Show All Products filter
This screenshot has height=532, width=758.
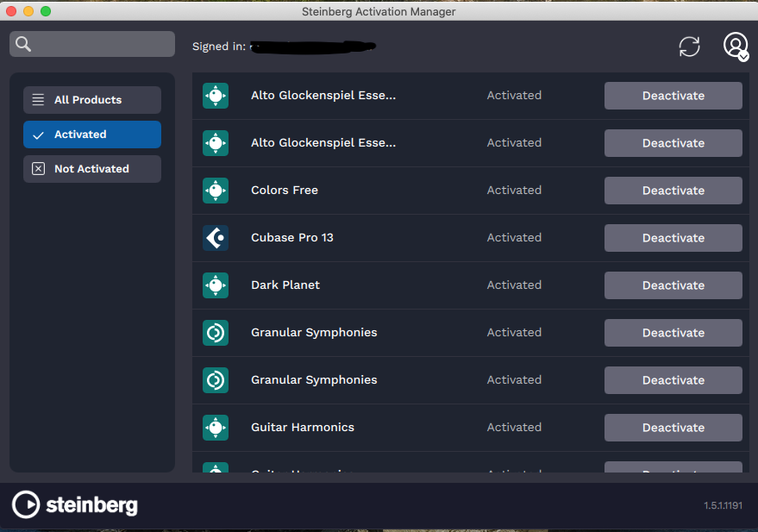point(92,100)
